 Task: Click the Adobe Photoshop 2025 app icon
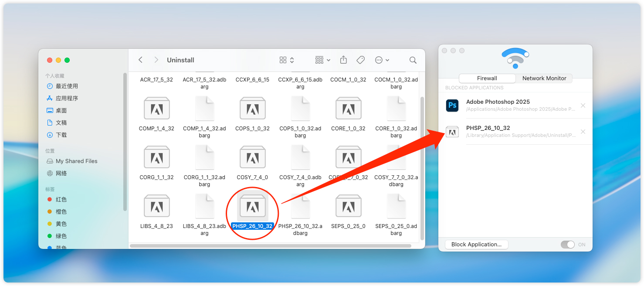452,106
